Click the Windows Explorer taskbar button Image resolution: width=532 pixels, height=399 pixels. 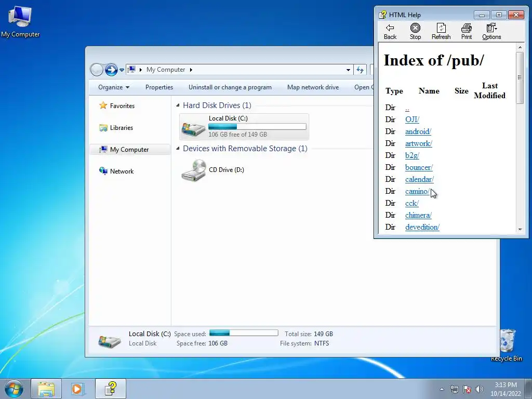tap(46, 389)
